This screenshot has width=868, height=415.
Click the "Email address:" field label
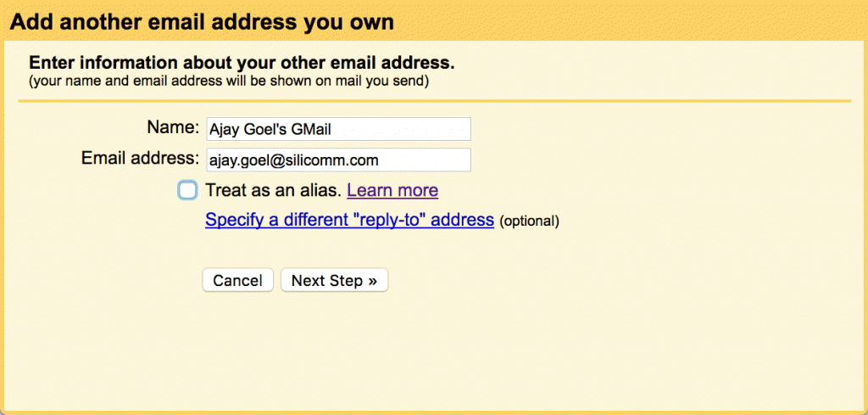[x=140, y=159]
